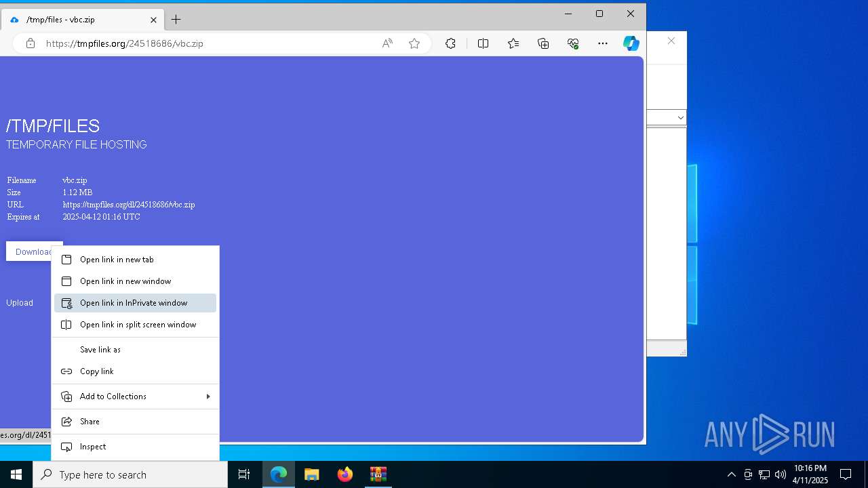Viewport: 868px width, 488px height.
Task: Toggle split screen icon in toolbar
Action: 484,43
